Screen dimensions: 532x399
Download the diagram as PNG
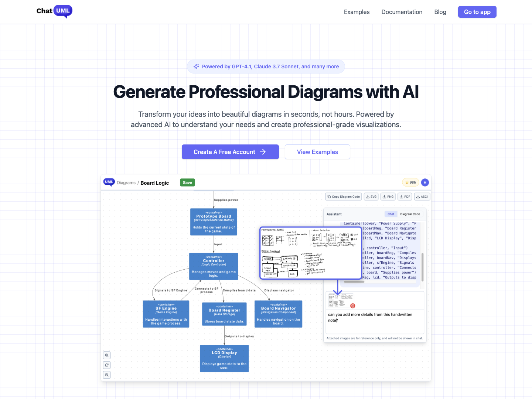click(388, 196)
